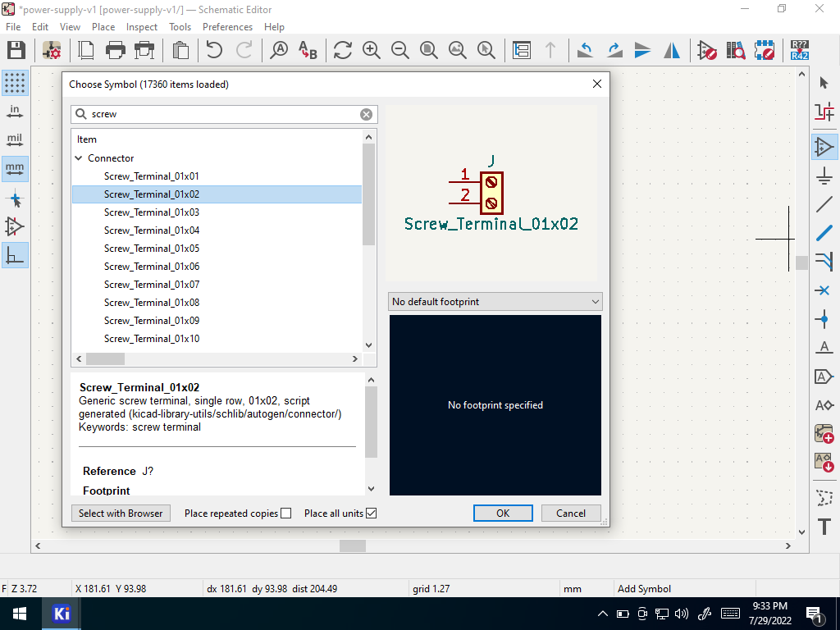The height and width of the screenshot is (630, 840).
Task: Toggle full-window crosshair cursor
Action: pos(15,200)
